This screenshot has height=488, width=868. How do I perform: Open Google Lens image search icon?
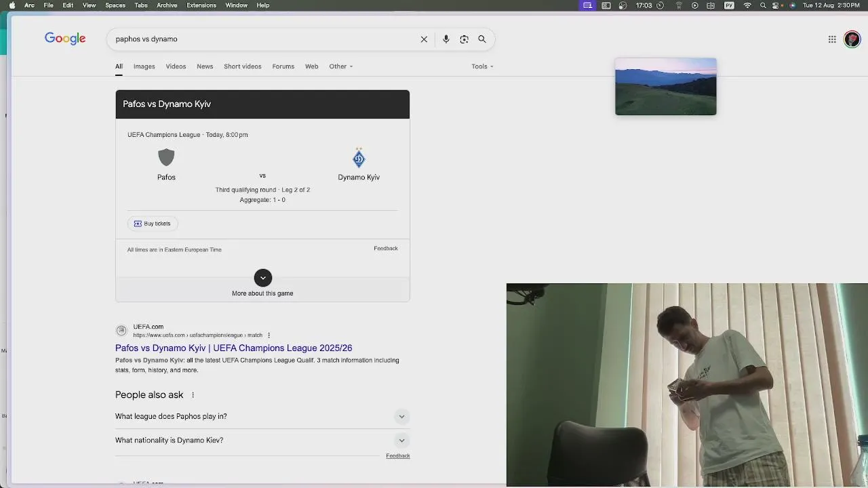coord(464,39)
